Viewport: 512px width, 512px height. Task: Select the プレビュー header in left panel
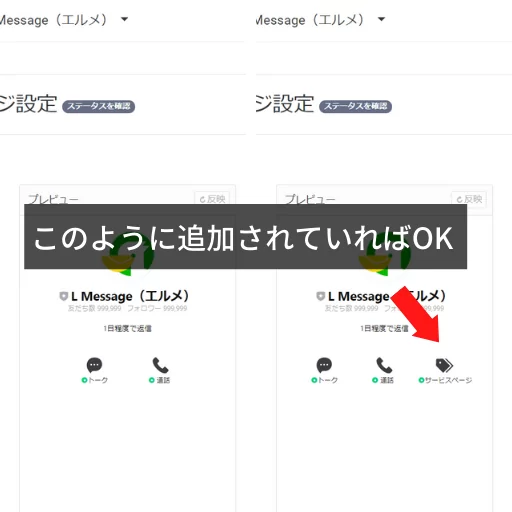click(53, 199)
